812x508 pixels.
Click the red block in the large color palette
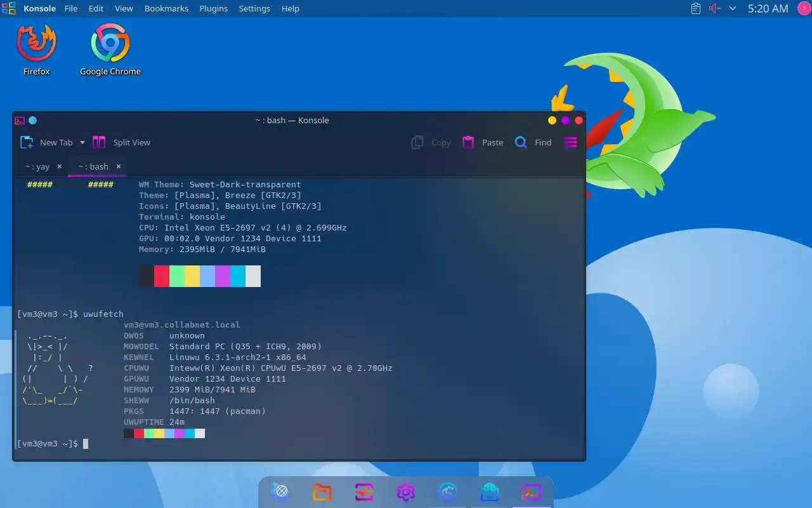pos(162,276)
